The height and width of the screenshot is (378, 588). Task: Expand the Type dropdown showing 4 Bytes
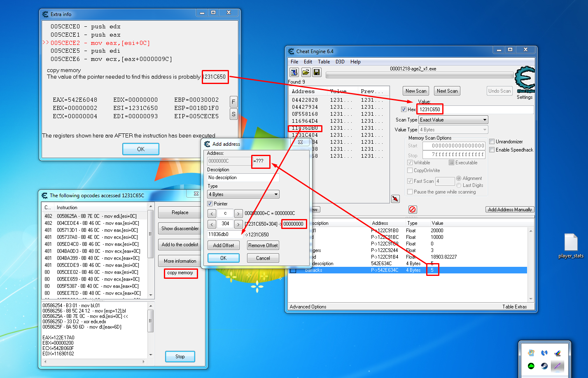click(x=243, y=194)
